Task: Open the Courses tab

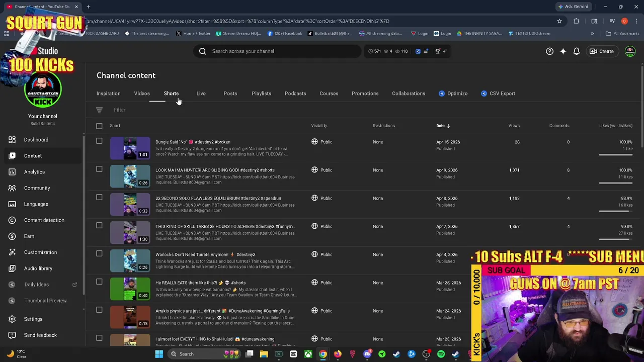Action: pos(329,94)
